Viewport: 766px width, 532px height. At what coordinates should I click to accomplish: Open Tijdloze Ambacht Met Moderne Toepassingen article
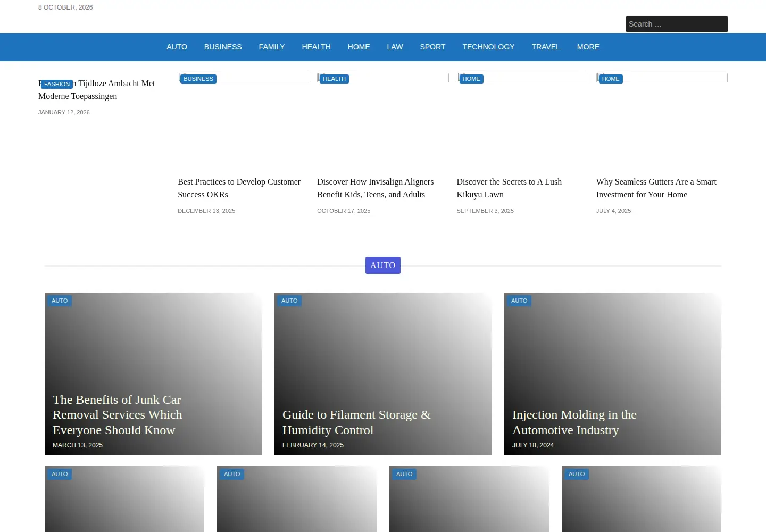click(x=97, y=90)
